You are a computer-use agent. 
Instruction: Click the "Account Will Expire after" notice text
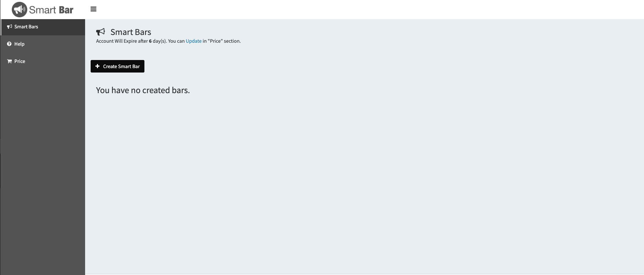point(122,41)
